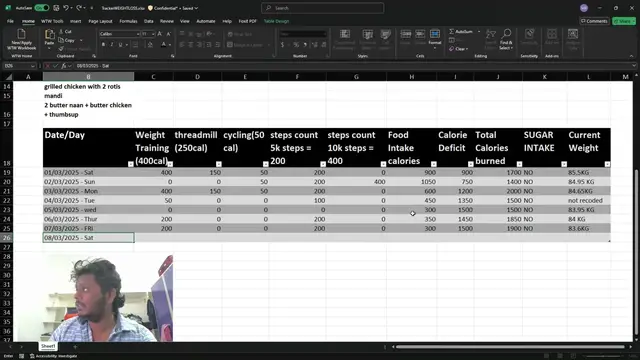Image resolution: width=640 pixels, height=360 pixels.
Task: Cancel the cell edit with X icon
Action: pos(47,66)
